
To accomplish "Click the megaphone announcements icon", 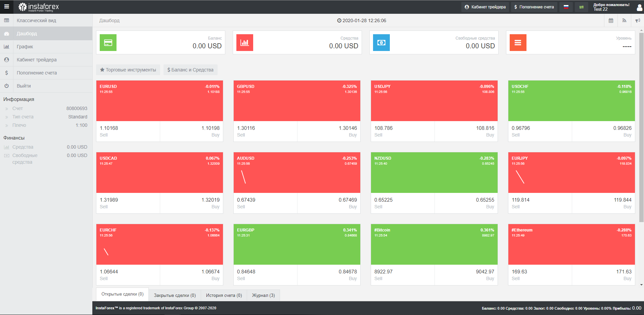I will [638, 20].
